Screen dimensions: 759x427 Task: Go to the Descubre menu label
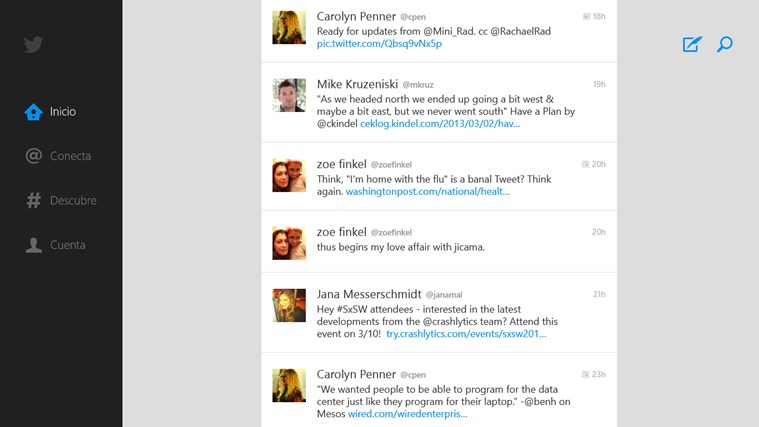point(74,200)
